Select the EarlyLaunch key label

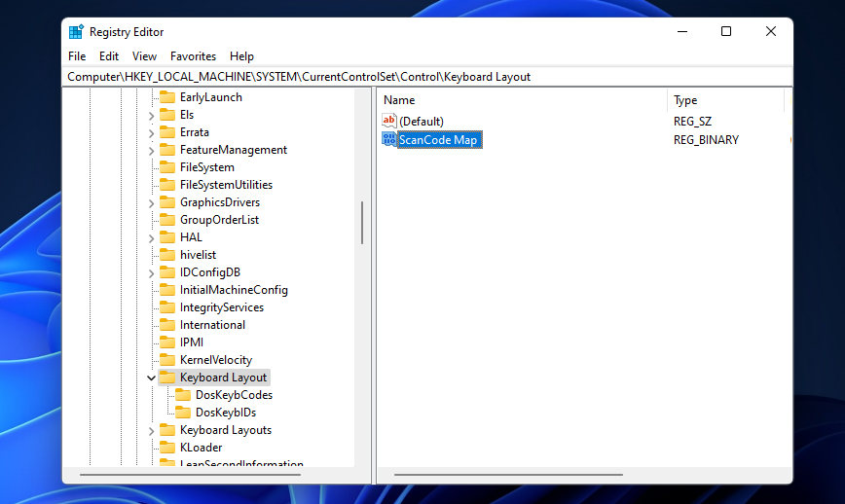click(x=210, y=97)
